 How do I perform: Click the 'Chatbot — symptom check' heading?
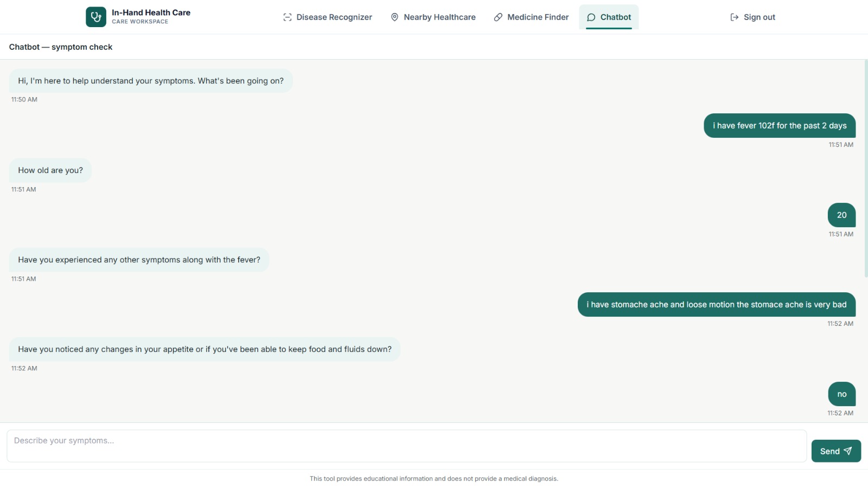click(61, 47)
